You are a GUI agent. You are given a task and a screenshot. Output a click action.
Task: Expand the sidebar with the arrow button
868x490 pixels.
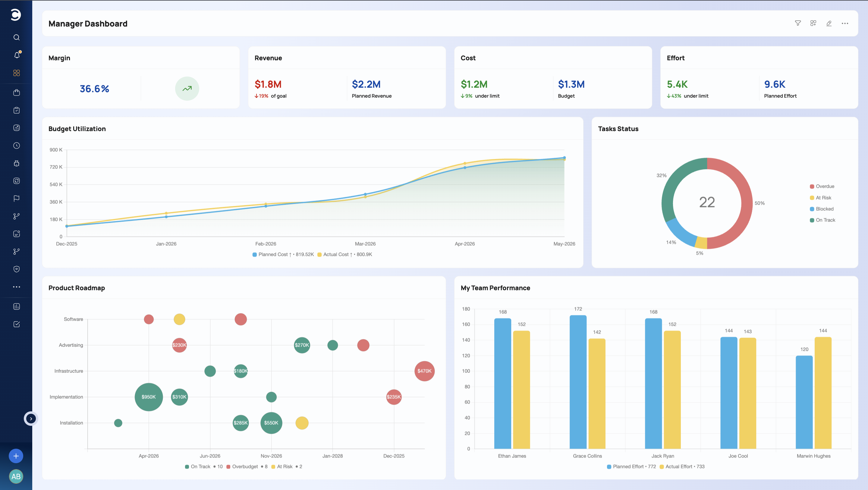(31, 419)
